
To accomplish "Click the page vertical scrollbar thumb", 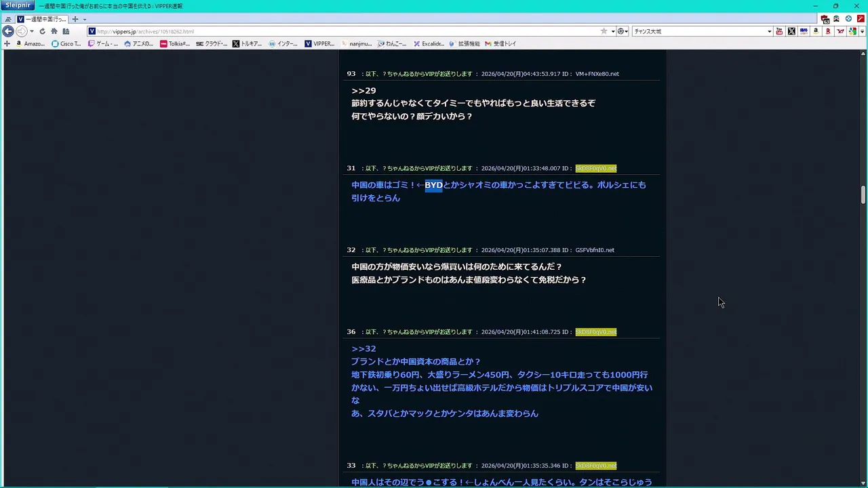I will [x=863, y=195].
